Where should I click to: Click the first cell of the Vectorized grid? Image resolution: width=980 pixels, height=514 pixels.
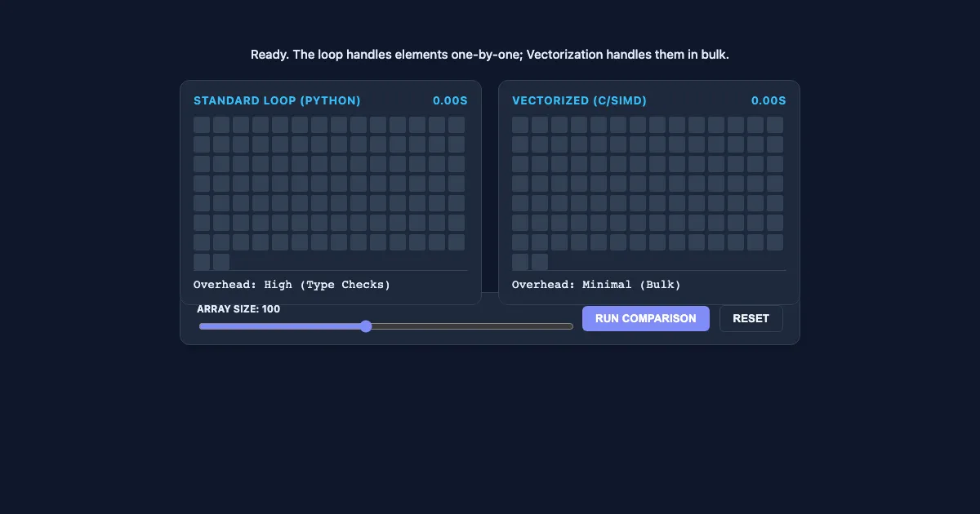pyautogui.click(x=520, y=125)
